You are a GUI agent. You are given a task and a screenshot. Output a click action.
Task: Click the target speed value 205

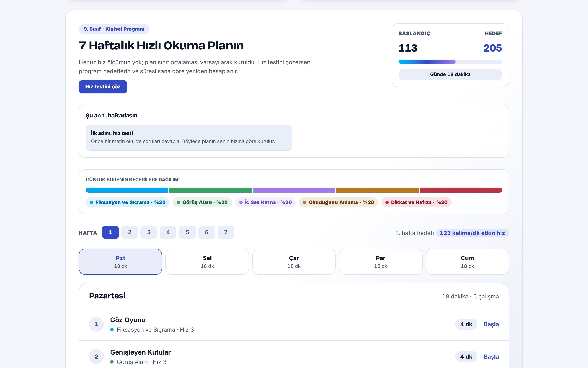(492, 48)
